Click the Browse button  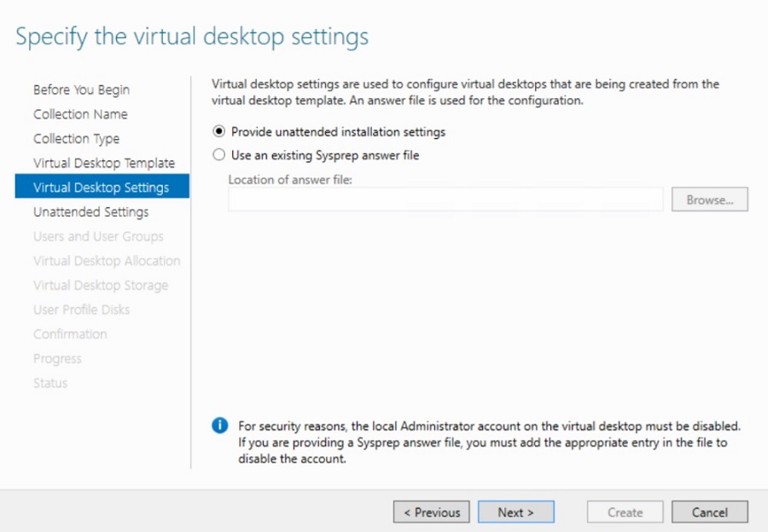click(709, 199)
